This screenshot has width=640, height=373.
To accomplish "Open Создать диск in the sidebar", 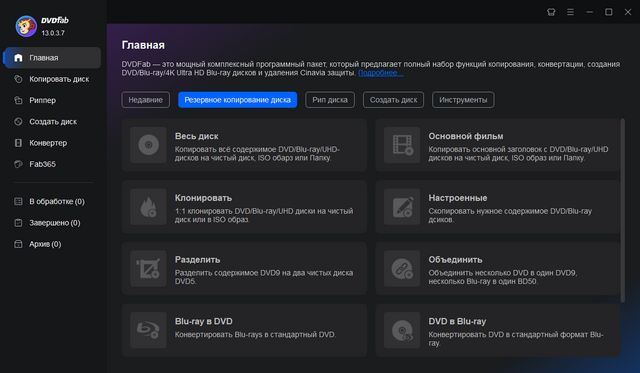I will [53, 122].
